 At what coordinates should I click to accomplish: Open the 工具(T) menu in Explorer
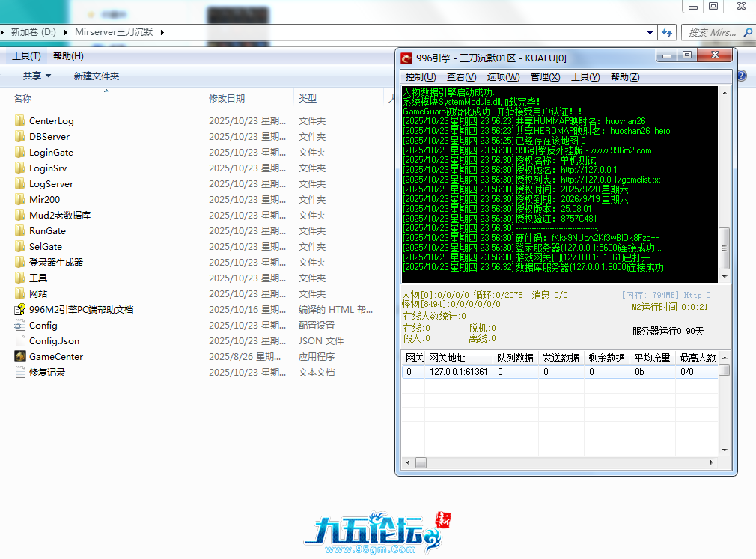coord(26,56)
